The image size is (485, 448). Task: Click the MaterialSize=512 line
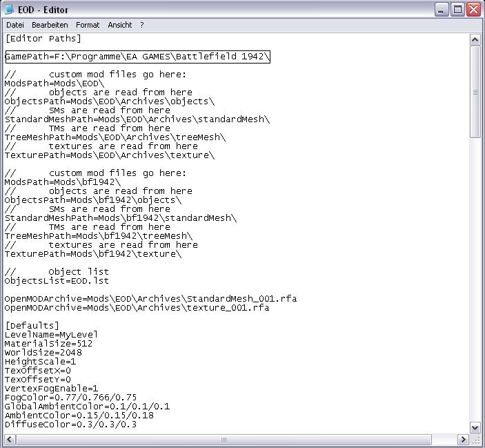[x=48, y=344]
